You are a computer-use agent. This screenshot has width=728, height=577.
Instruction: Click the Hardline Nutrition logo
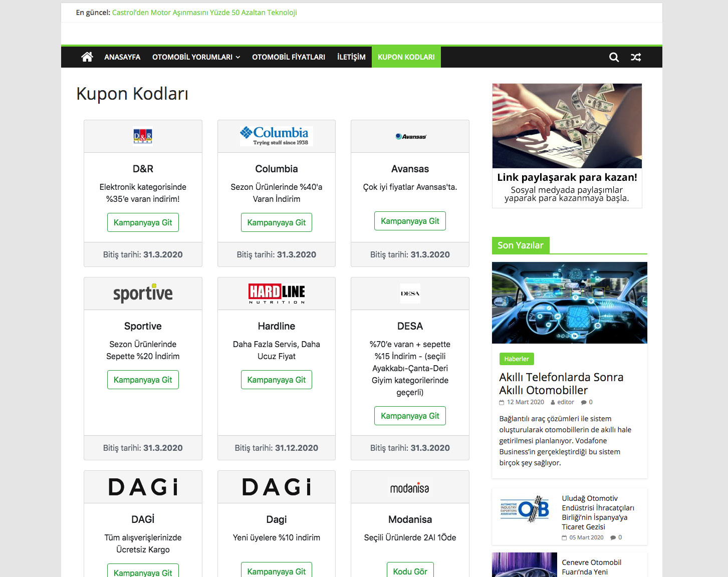[x=276, y=294]
